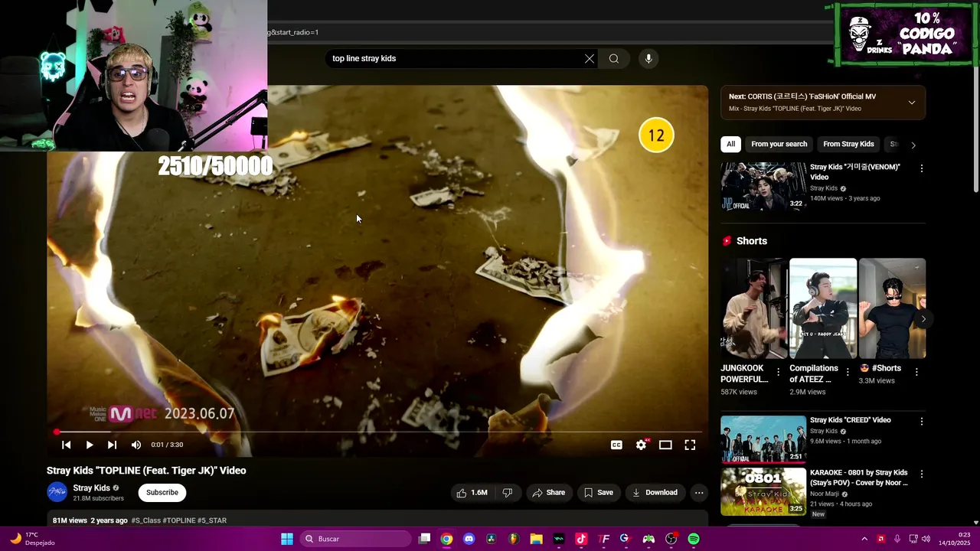Viewport: 980px width, 551px height.
Task: Skip to next video in player
Action: click(112, 445)
